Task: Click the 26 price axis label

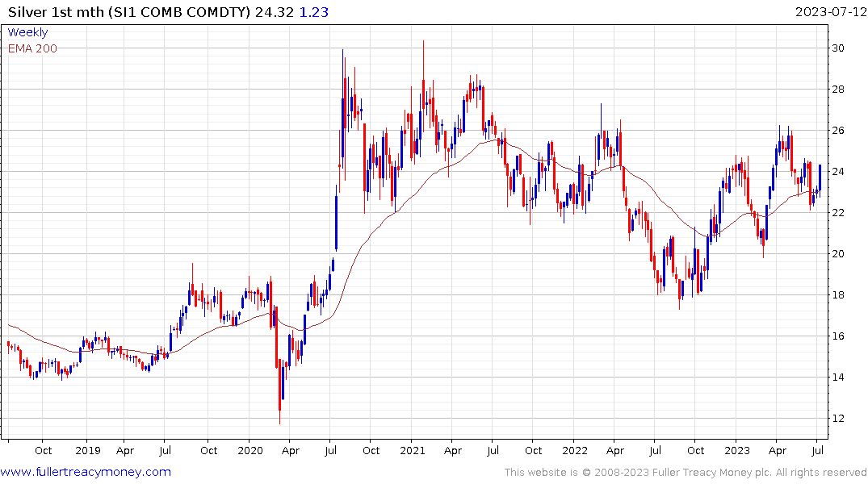Action: (838, 131)
